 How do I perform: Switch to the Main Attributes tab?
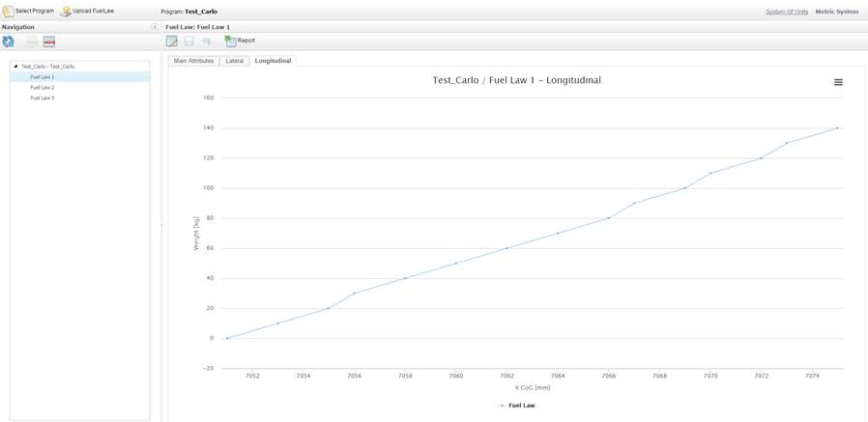pos(193,61)
